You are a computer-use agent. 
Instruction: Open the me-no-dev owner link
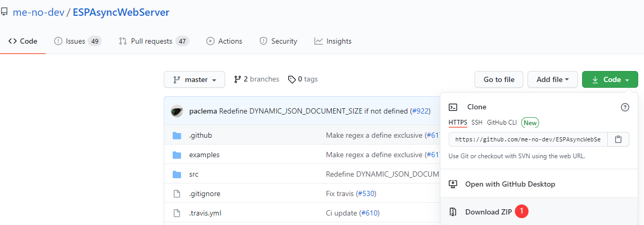coord(38,12)
